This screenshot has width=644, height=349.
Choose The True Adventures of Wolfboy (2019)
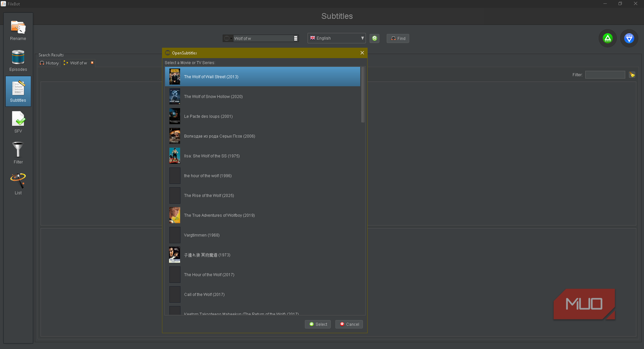263,215
